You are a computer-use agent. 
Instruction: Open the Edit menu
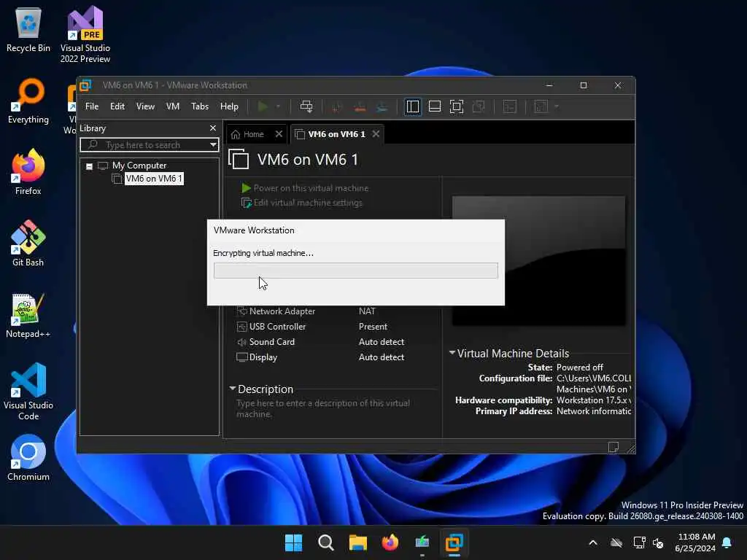click(x=117, y=106)
